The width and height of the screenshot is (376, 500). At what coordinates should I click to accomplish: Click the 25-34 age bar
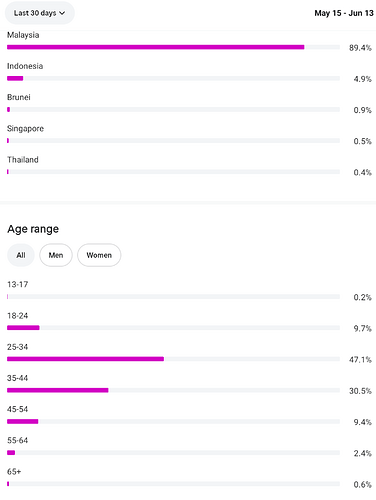click(x=173, y=359)
